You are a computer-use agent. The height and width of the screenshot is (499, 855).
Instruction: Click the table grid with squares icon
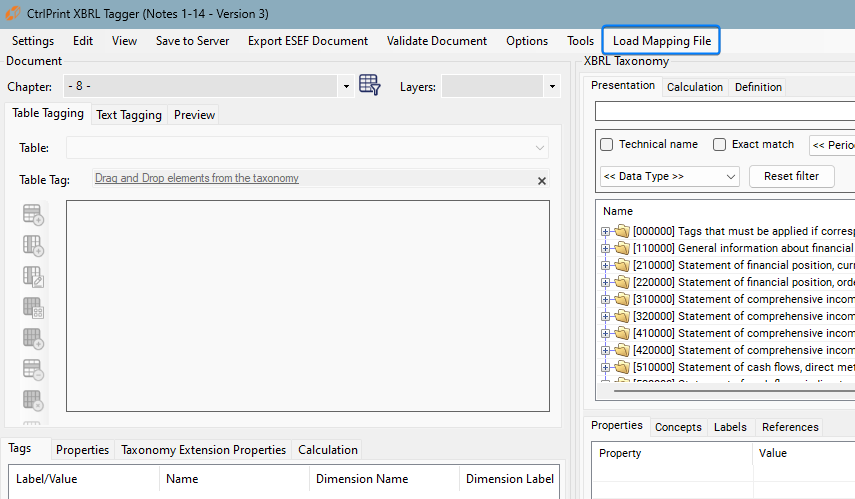click(x=33, y=307)
